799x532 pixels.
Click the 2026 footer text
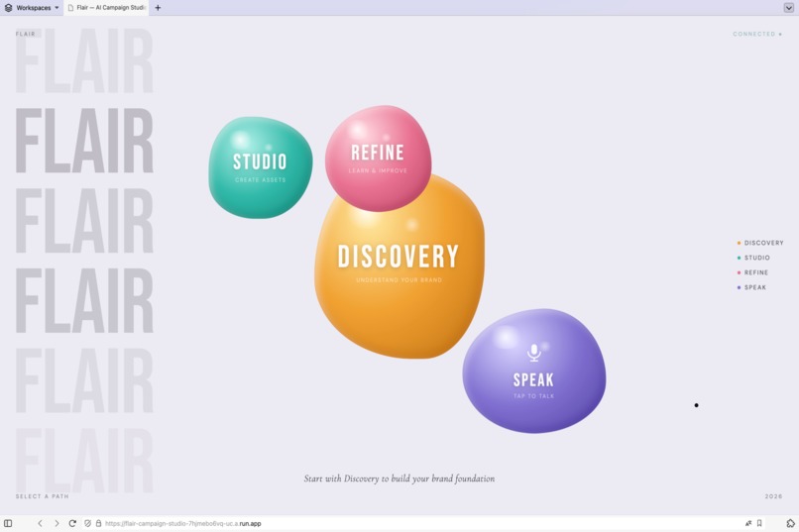click(x=773, y=496)
